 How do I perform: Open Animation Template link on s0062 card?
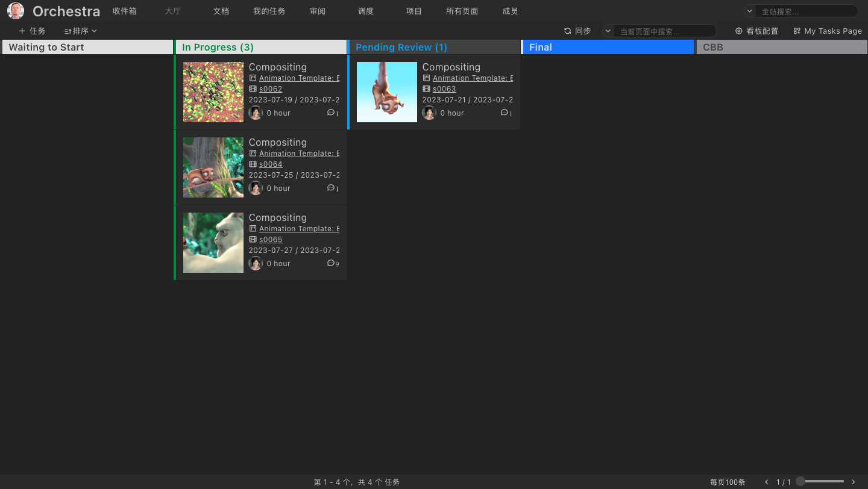pos(299,78)
